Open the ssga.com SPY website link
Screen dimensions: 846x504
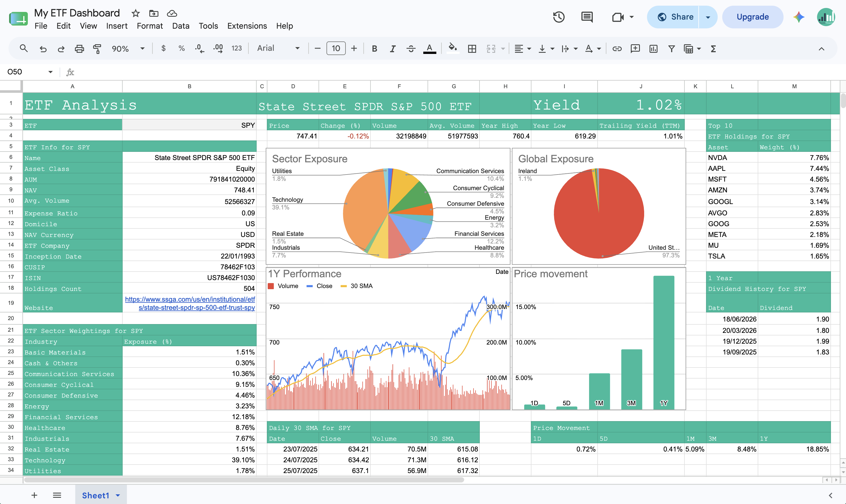[190, 303]
